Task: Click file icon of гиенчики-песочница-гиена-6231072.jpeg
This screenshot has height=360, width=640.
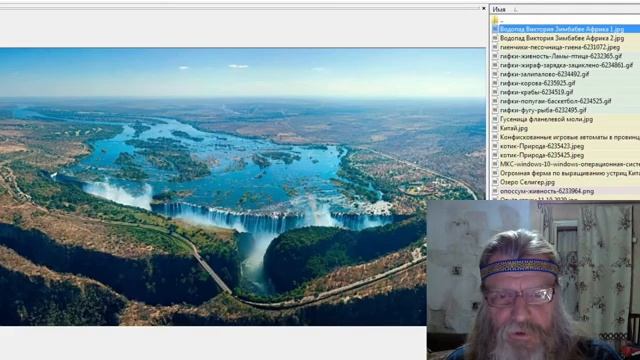Action: tap(495, 47)
